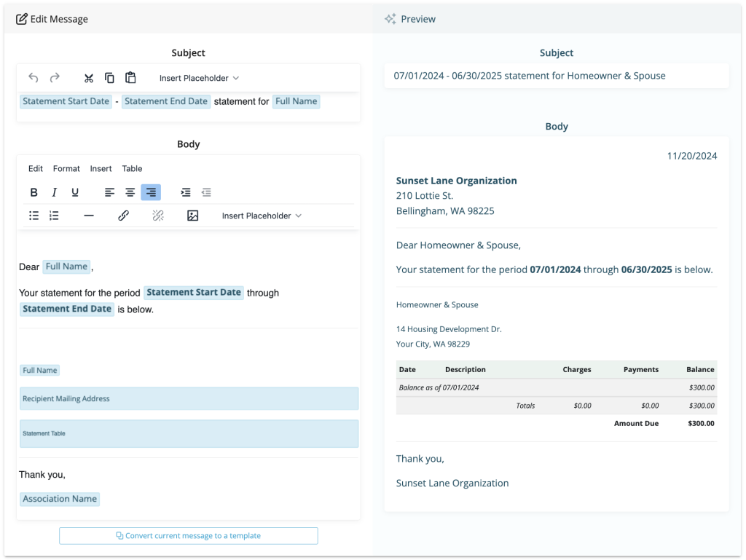The height and width of the screenshot is (560, 746).
Task: Paste content using the clipboard icon
Action: click(131, 77)
